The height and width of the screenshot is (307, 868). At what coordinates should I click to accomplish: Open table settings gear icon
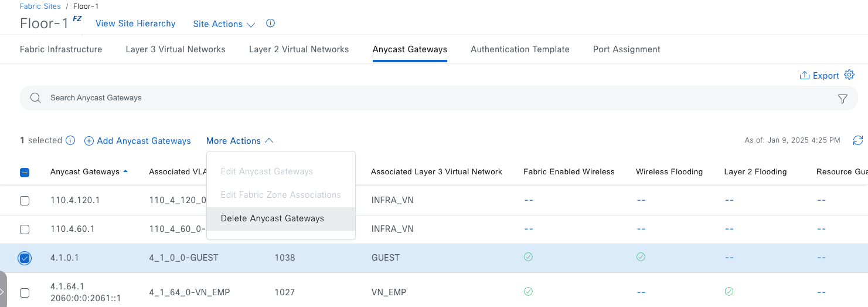tap(849, 75)
